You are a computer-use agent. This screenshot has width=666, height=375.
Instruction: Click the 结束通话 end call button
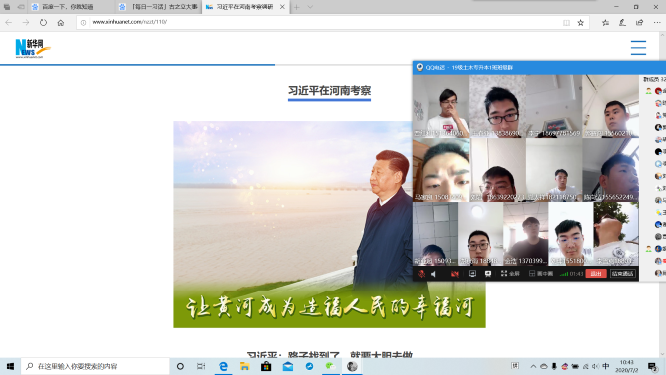622,274
